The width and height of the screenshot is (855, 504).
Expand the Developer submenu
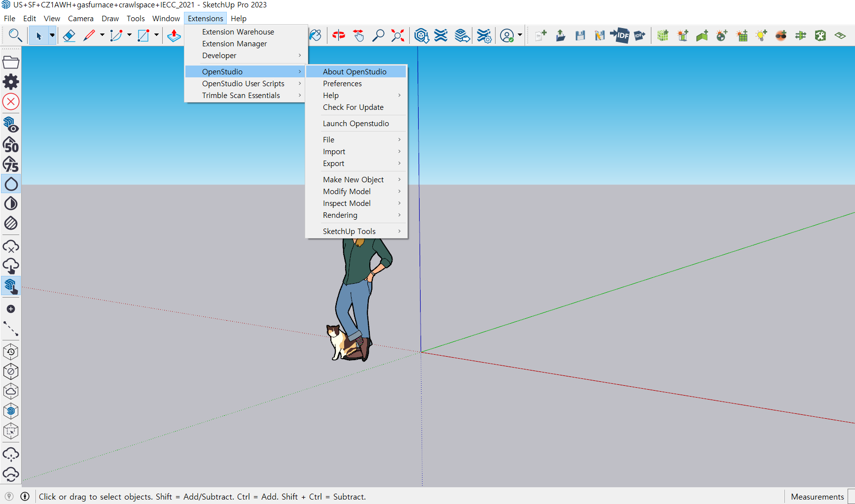(x=246, y=56)
